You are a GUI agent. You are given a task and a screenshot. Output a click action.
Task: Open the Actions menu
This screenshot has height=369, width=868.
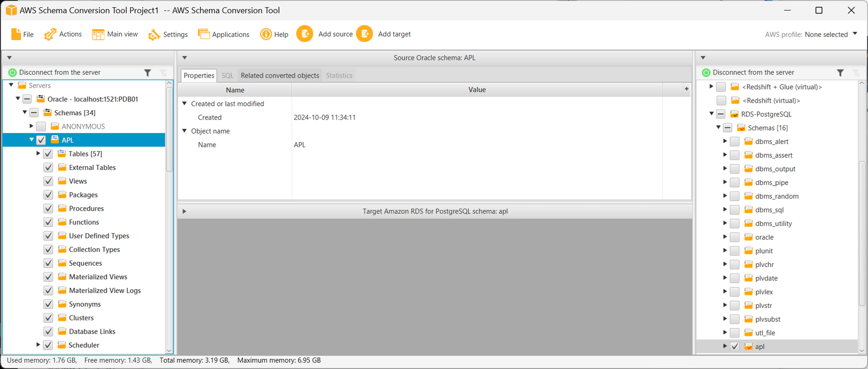point(63,34)
